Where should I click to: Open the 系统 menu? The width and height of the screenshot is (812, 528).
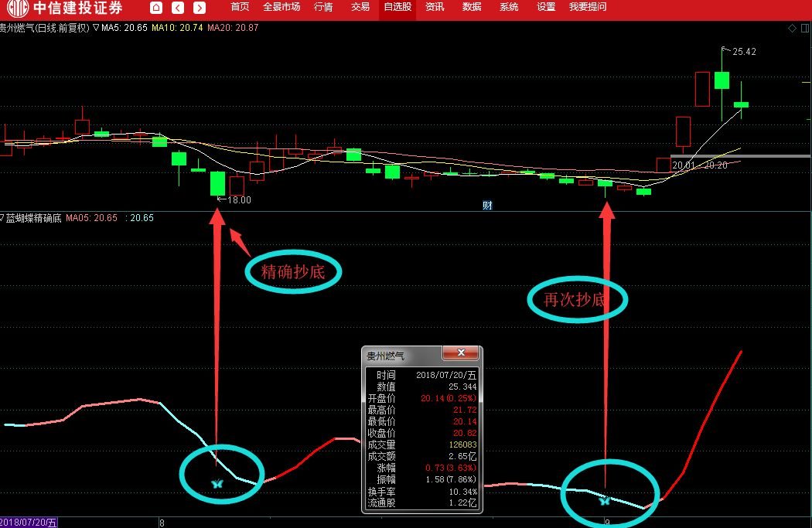coord(509,7)
